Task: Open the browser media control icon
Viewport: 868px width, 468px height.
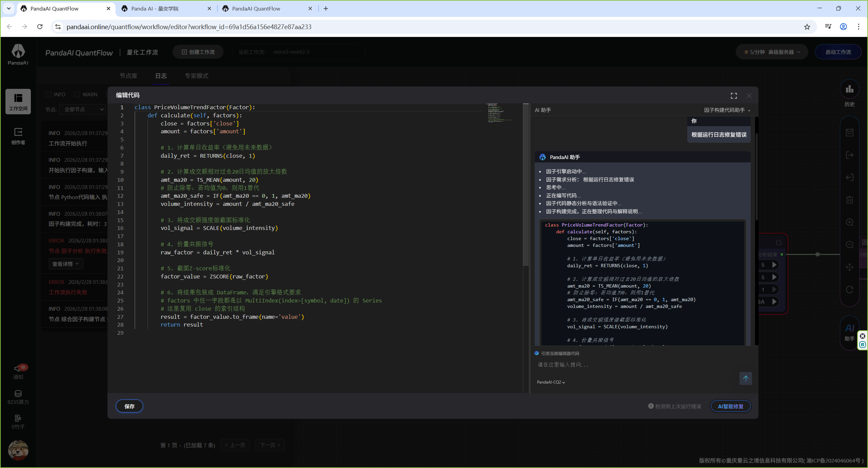Action: click(x=828, y=27)
